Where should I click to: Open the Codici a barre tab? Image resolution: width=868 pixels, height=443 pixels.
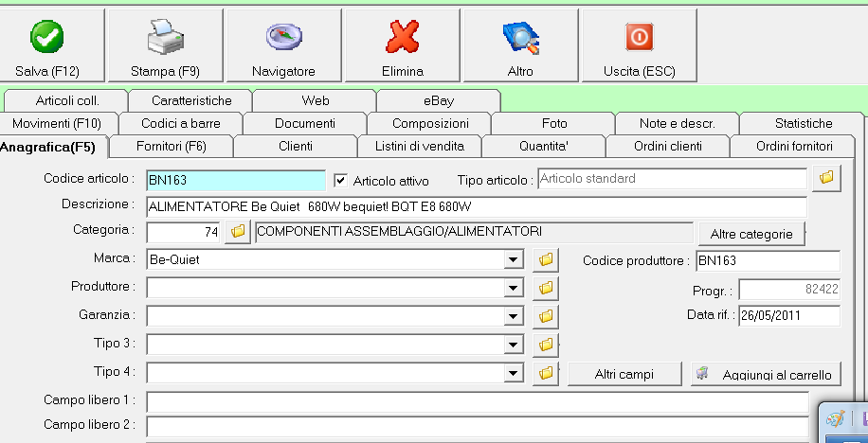pyautogui.click(x=181, y=123)
